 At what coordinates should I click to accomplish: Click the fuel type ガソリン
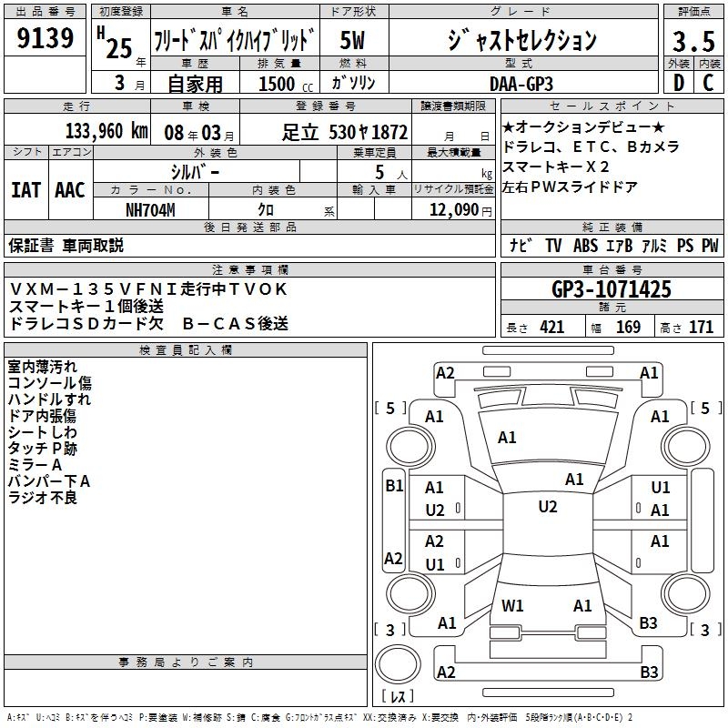pos(353,83)
